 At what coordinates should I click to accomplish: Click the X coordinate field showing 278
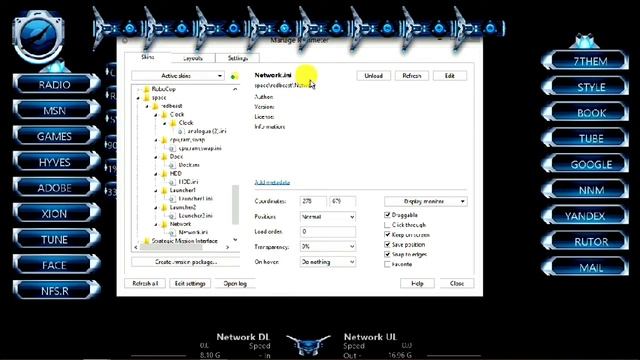313,201
